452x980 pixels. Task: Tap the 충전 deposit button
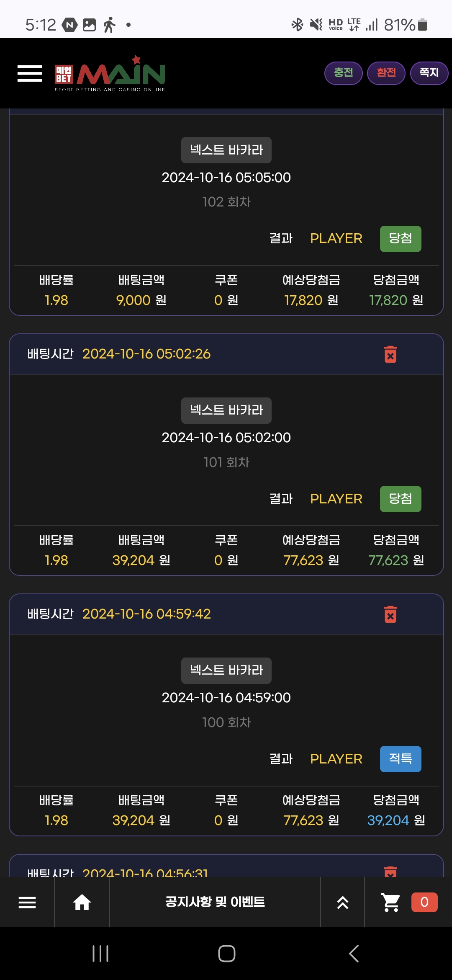[343, 73]
